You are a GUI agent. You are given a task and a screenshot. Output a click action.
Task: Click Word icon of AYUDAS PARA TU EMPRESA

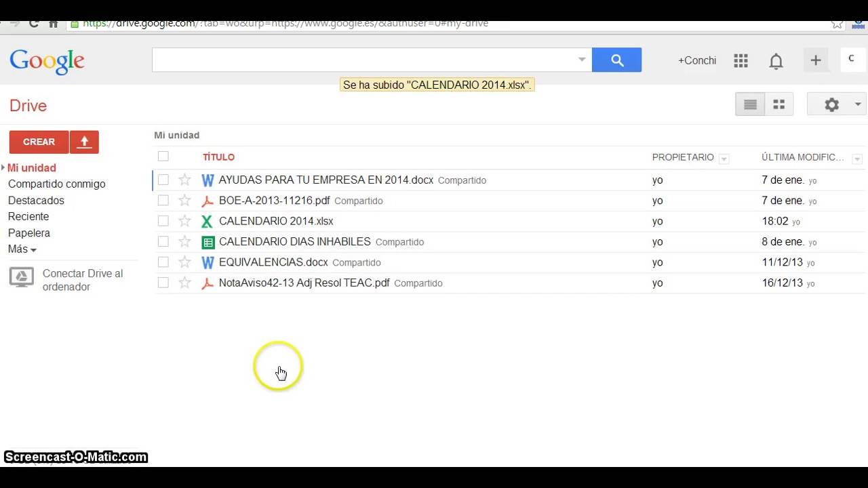pos(208,180)
